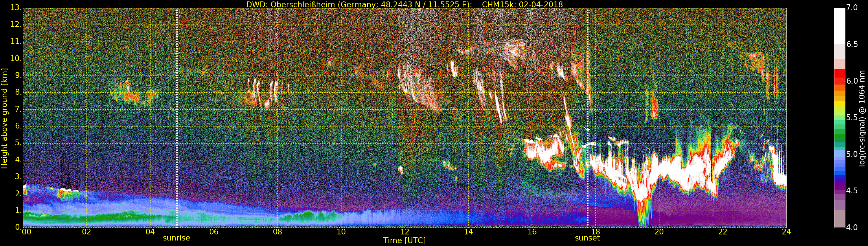Image resolution: width=868 pixels, height=246 pixels.
Task: Click time axis tick '16'
Action: pyautogui.click(x=532, y=232)
